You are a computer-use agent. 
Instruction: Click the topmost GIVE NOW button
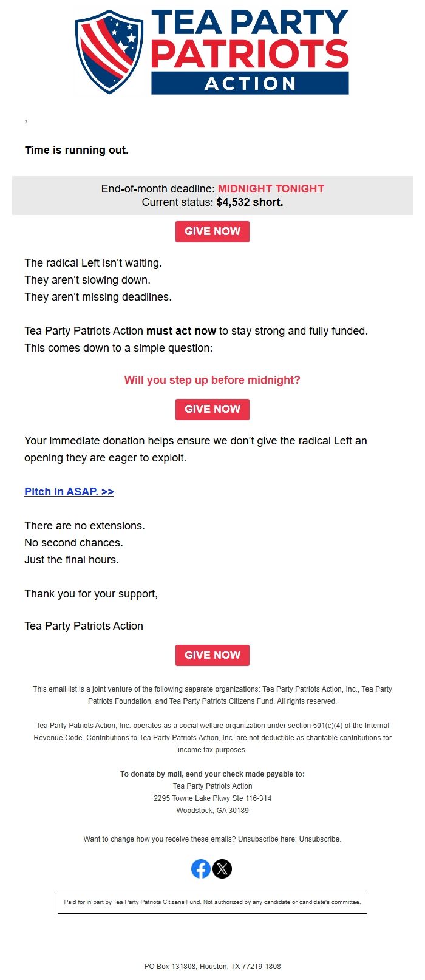(212, 231)
